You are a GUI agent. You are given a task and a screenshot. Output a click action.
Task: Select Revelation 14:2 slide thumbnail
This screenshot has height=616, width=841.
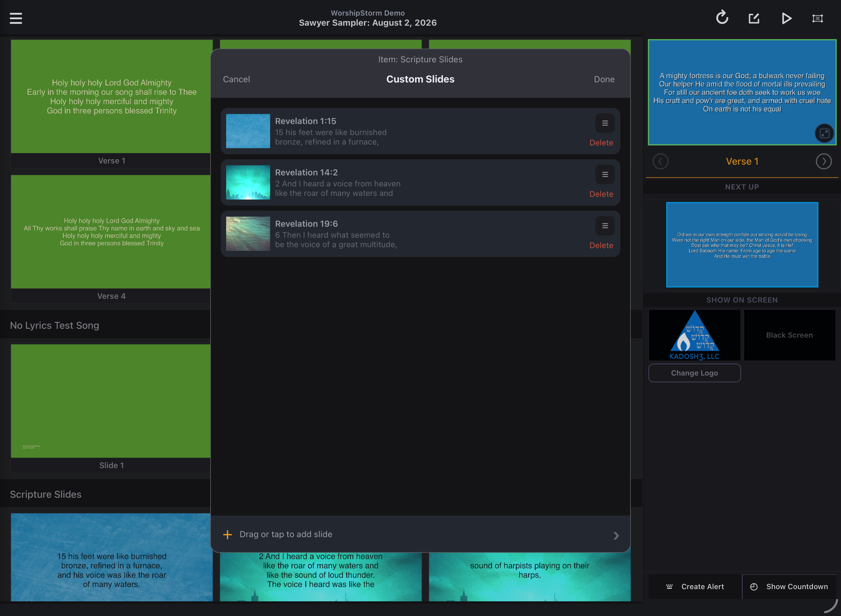(x=248, y=182)
